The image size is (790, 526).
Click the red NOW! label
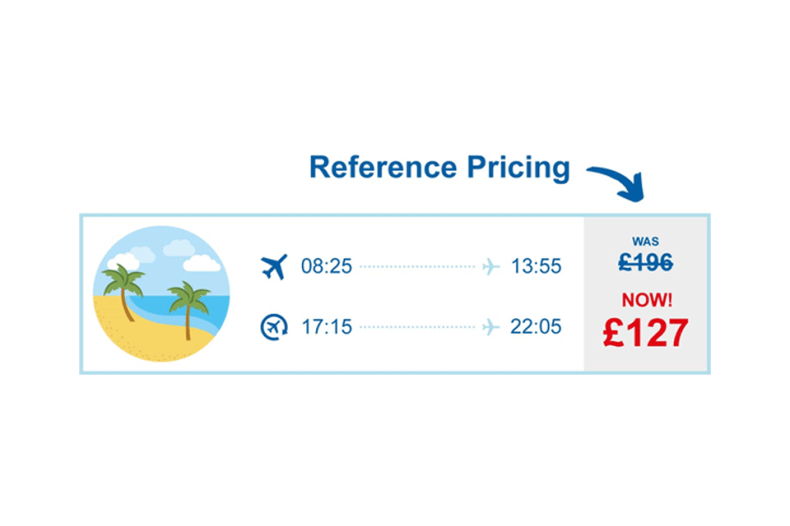[646, 300]
